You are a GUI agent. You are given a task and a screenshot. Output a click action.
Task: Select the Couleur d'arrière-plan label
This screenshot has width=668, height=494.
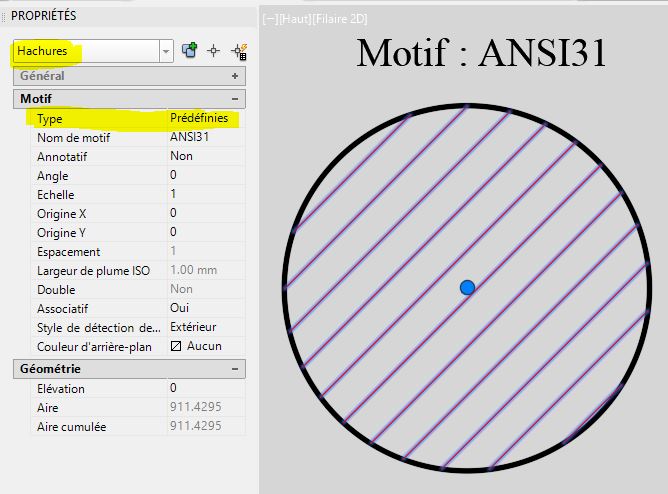tap(94, 347)
